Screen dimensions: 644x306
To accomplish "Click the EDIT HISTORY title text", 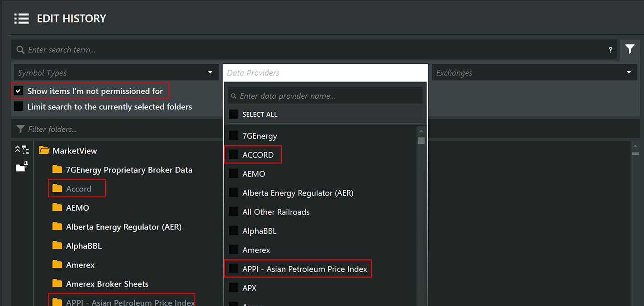I will (x=71, y=19).
